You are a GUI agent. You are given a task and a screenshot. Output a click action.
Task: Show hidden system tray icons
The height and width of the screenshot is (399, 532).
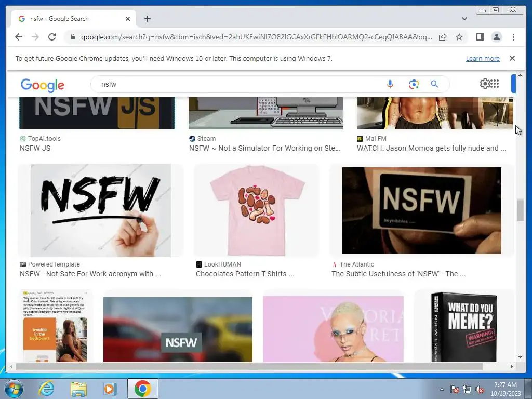coord(442,389)
